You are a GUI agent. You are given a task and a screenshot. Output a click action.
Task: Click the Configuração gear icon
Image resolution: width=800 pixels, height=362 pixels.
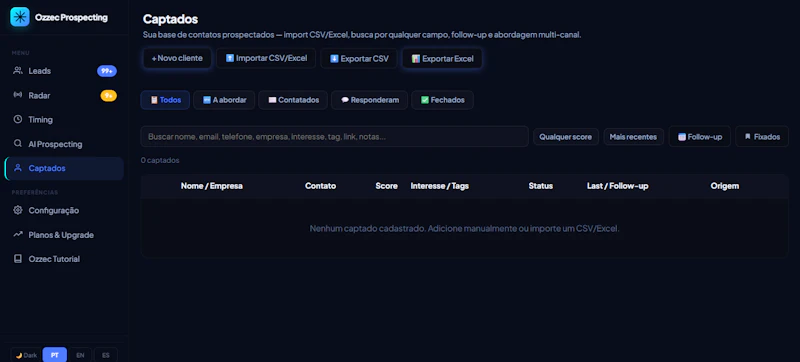coord(18,210)
